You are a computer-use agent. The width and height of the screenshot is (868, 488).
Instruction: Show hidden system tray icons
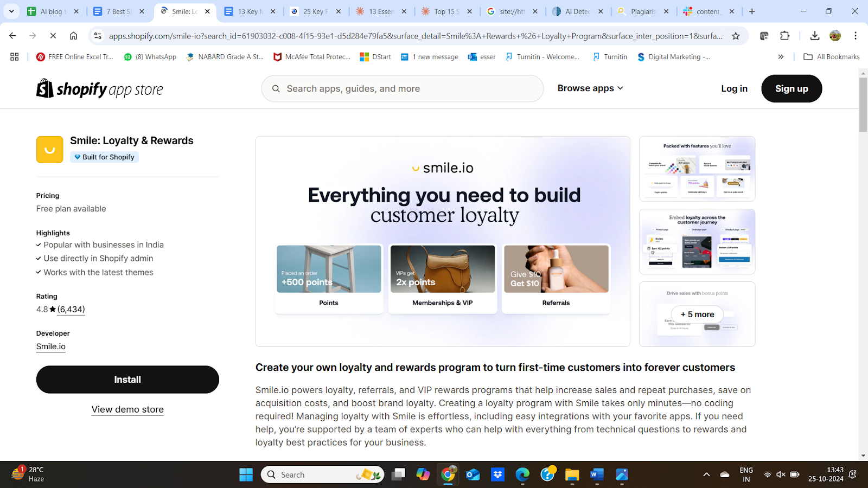pos(706,474)
